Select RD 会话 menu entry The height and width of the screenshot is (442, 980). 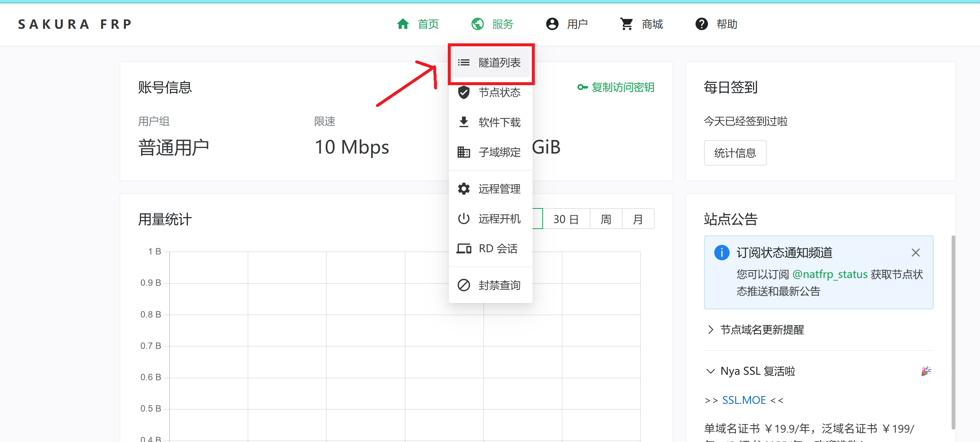coord(497,248)
